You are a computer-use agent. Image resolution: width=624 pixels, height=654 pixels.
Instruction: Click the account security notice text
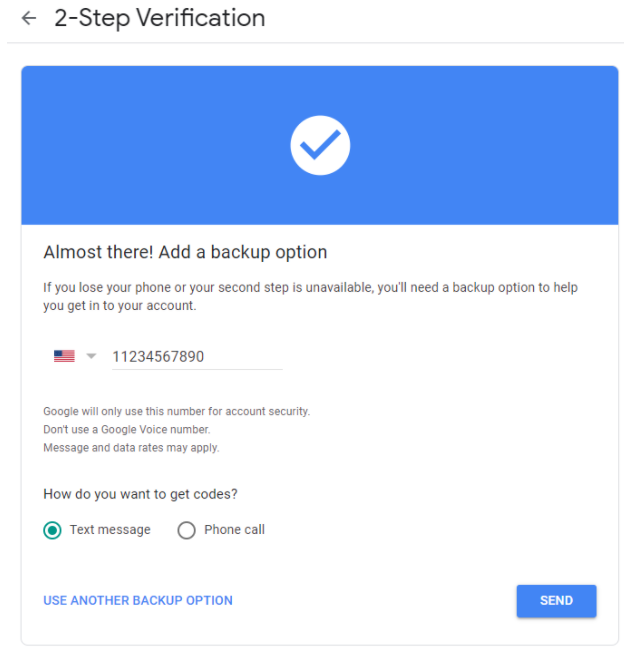click(176, 411)
